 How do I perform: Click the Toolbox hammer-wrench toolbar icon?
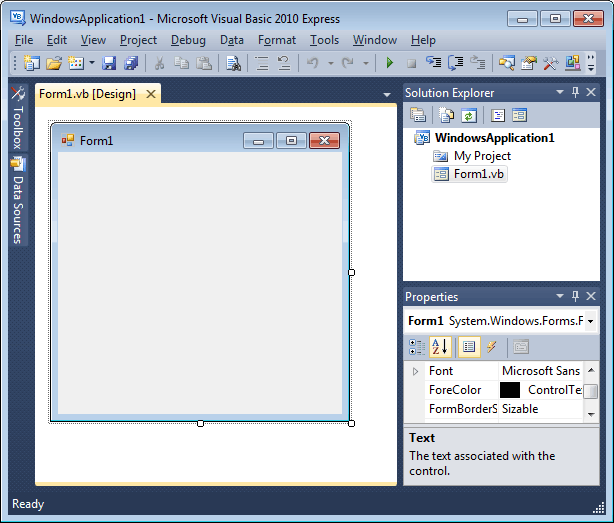[x=550, y=63]
